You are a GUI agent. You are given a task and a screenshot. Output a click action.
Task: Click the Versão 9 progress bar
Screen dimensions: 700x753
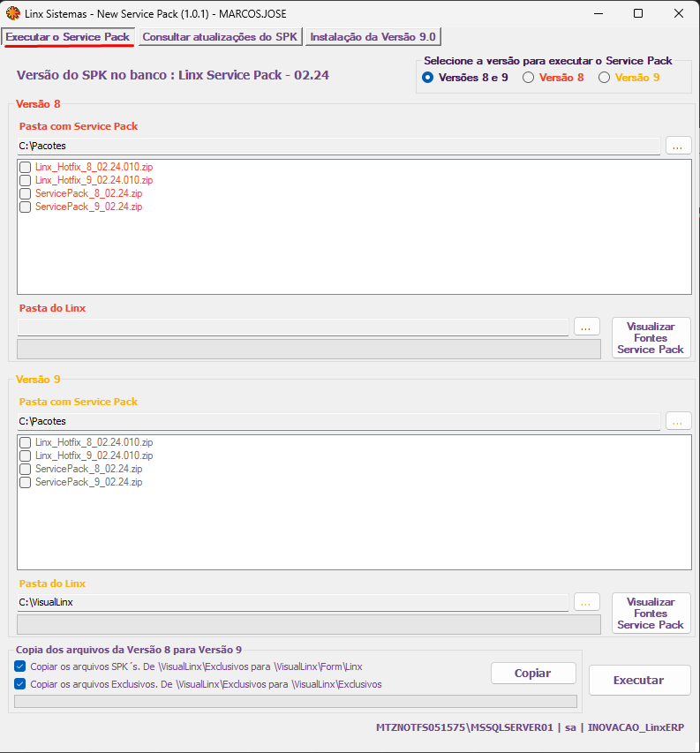click(309, 625)
